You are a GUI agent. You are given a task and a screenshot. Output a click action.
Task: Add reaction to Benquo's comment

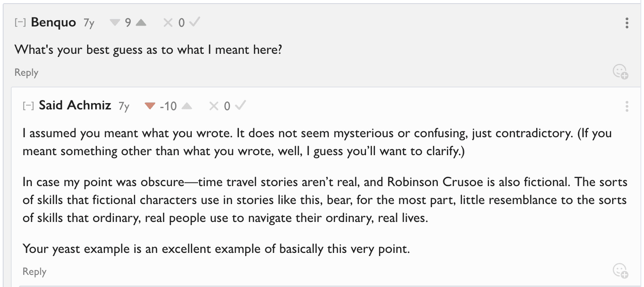620,72
